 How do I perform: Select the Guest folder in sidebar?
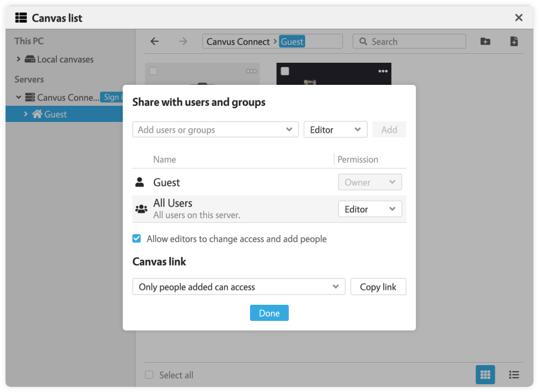click(x=55, y=114)
